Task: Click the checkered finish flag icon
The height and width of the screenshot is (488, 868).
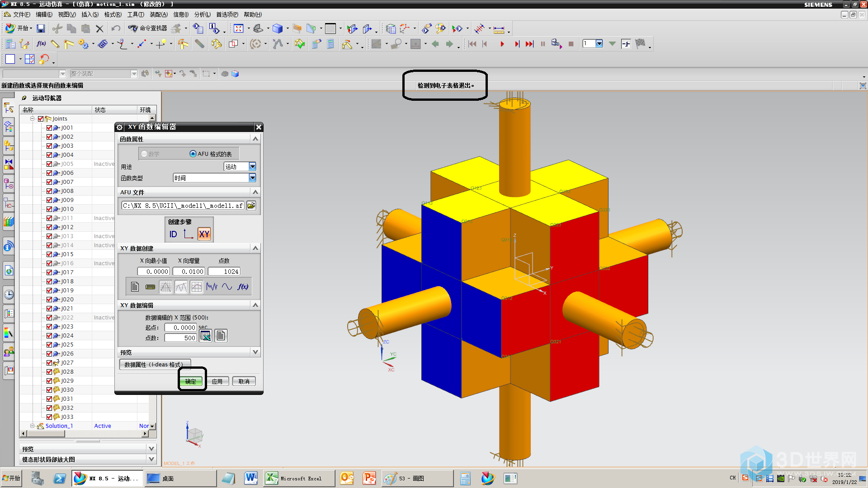Action: (x=640, y=44)
